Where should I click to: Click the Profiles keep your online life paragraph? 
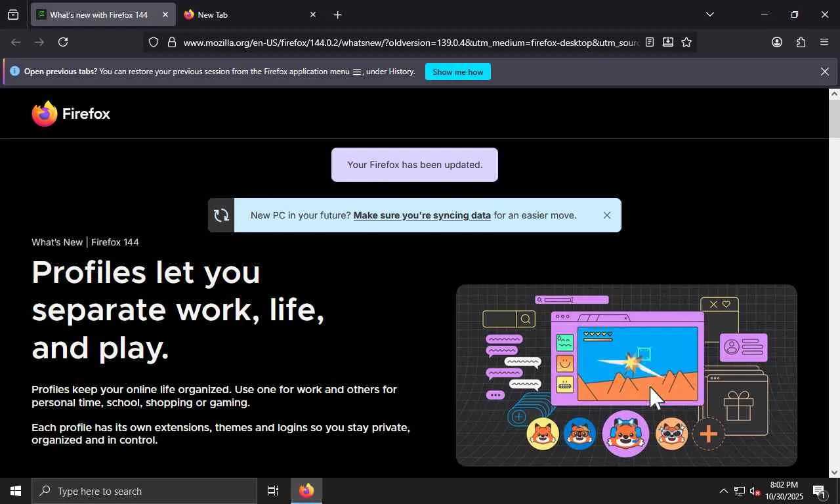click(214, 396)
